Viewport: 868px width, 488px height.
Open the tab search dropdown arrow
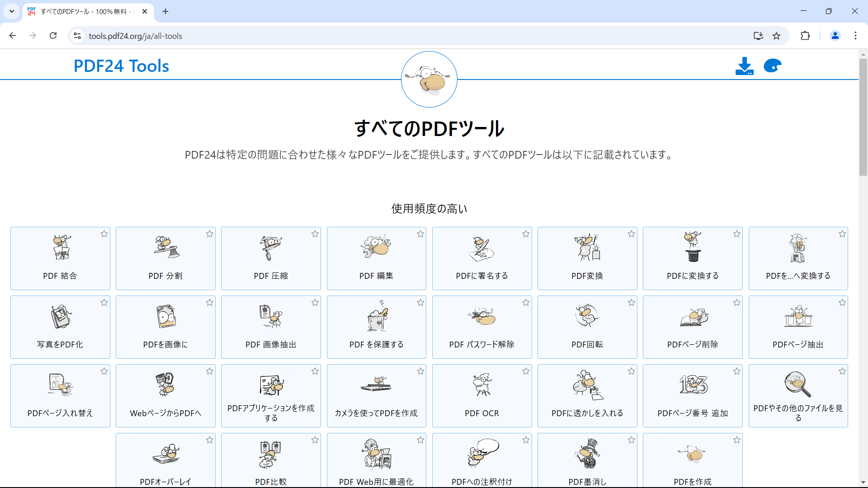click(x=12, y=11)
